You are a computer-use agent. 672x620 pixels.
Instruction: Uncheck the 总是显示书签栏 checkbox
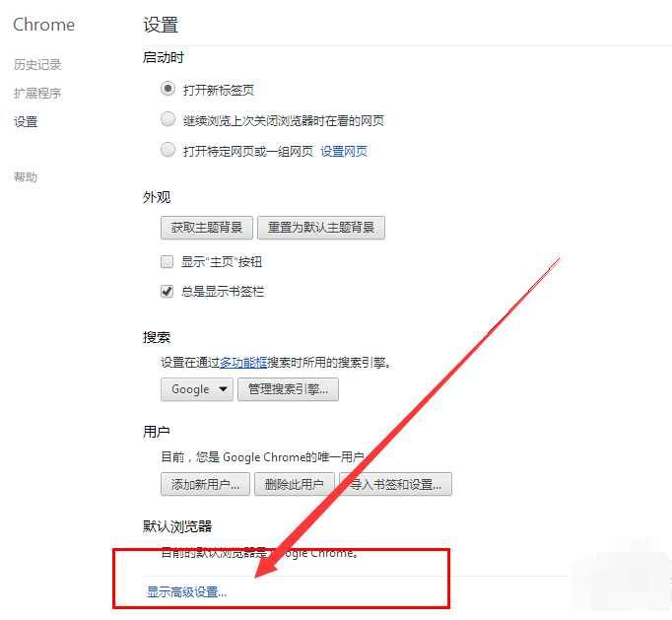(168, 292)
